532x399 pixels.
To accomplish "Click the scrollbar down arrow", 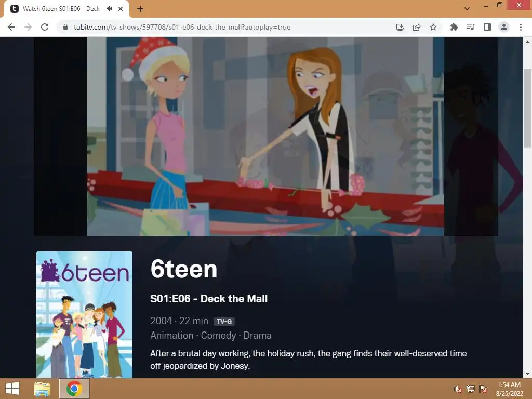I will point(527,374).
